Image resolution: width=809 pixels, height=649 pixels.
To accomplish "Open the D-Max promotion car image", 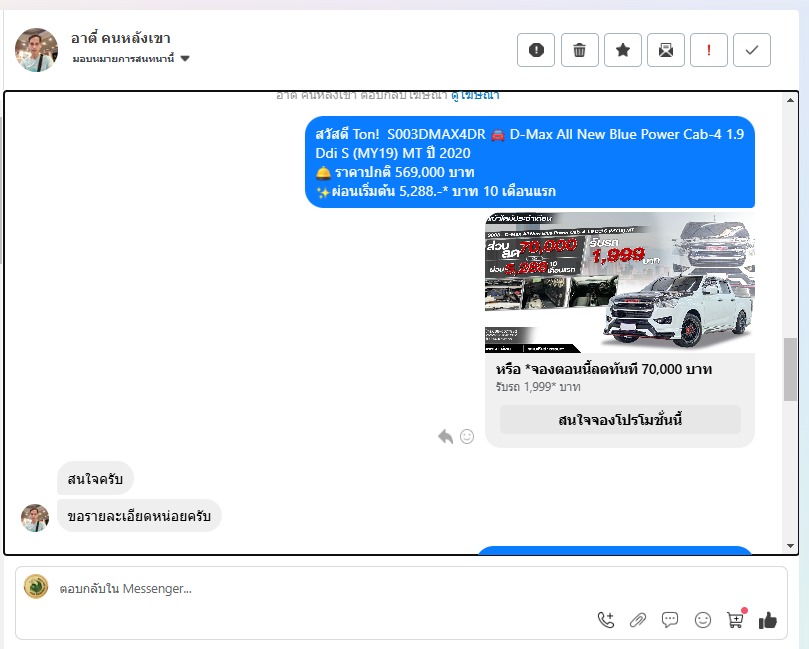I will click(x=620, y=283).
